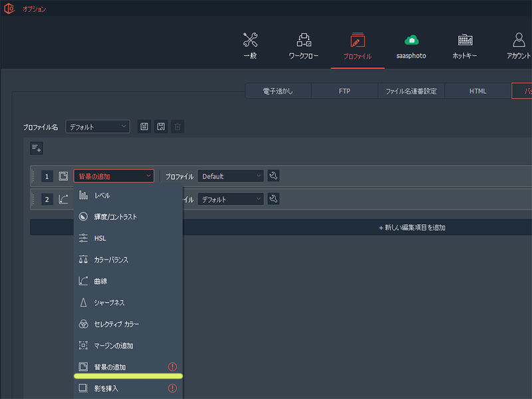
Task: Click the delete profile trash icon
Action: pos(177,126)
